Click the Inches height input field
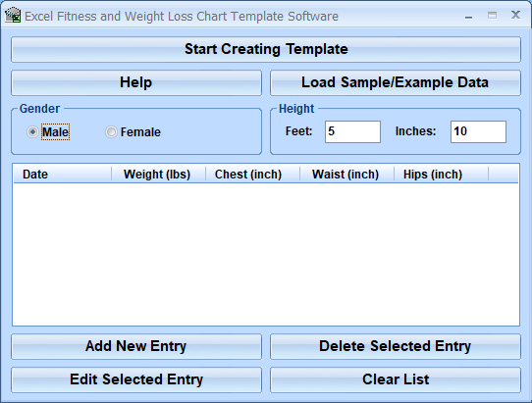Screen dimensions: 532x403 pos(478,131)
